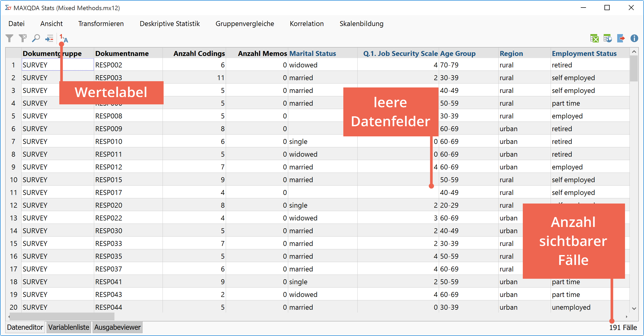Viewport: 644px width, 336px height.
Task: Click the Employment Status column header
Action: 590,53
